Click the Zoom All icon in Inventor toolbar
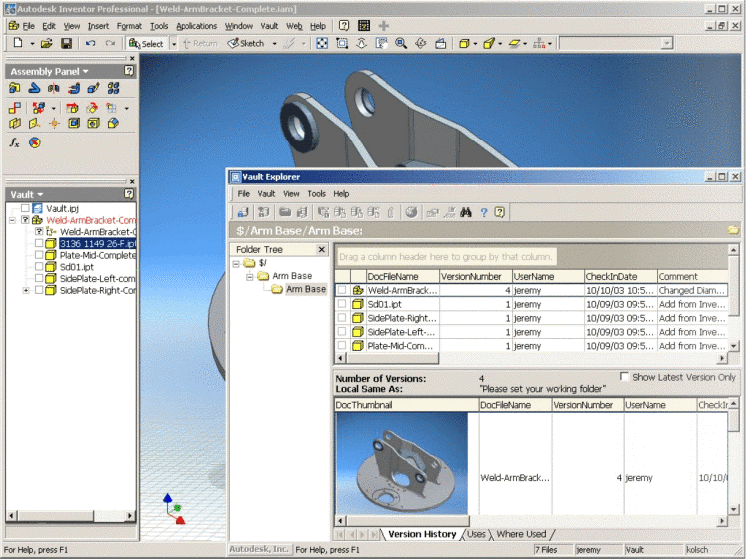 pos(322,43)
